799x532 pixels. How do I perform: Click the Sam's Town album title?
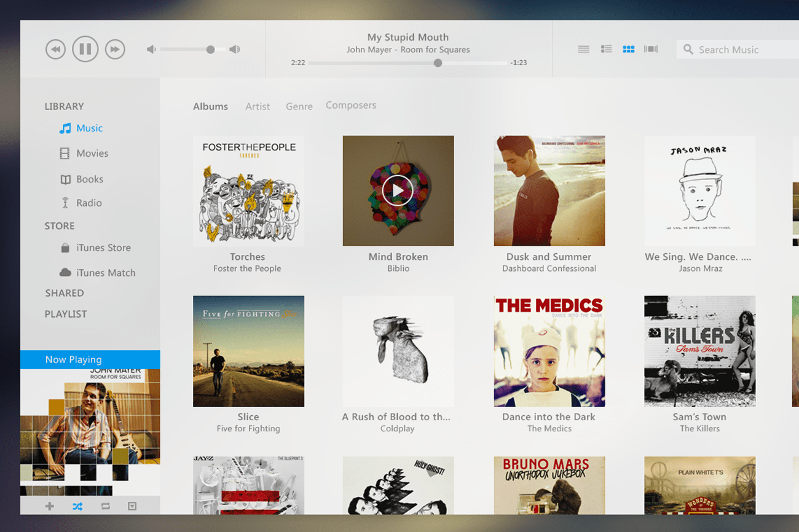[x=699, y=417]
